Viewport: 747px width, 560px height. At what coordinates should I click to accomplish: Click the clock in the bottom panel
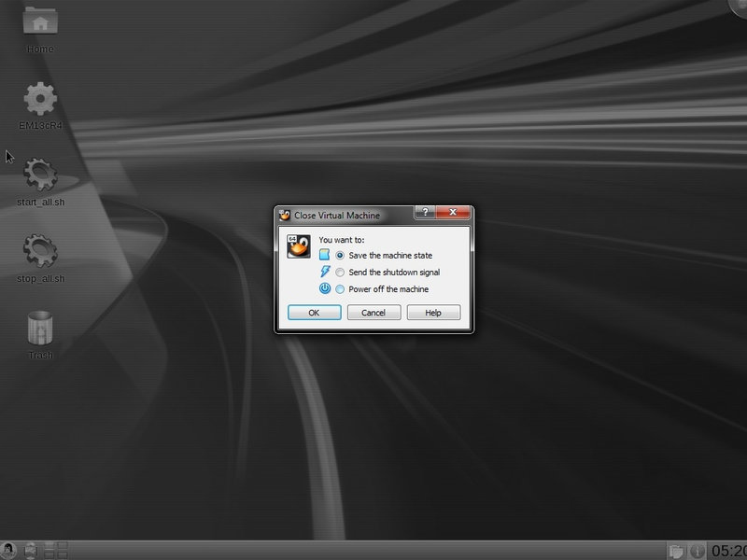click(x=728, y=551)
